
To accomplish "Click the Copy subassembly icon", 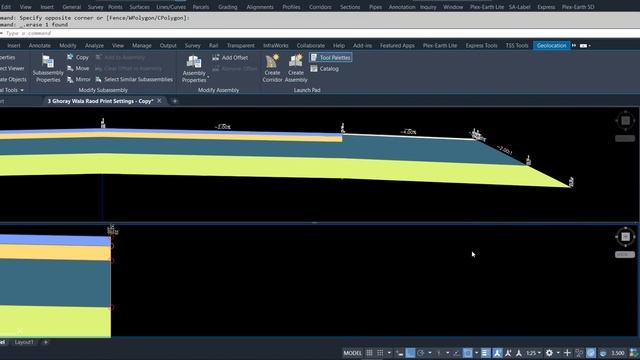I will click(x=70, y=57).
